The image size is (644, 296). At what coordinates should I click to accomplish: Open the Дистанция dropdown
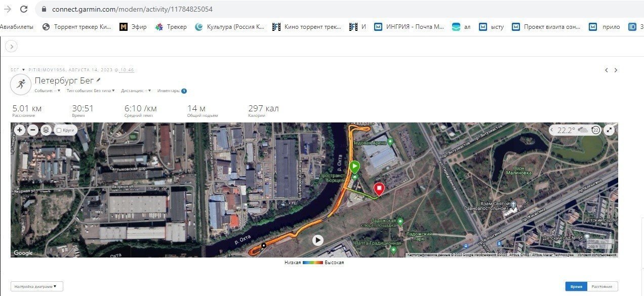click(136, 91)
